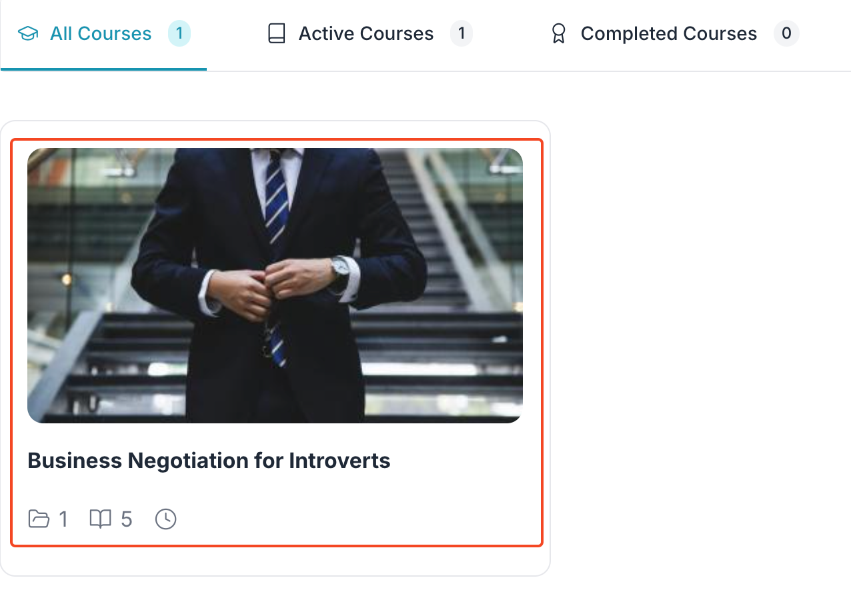Image resolution: width=851 pixels, height=616 pixels.
Task: Click the lesson count showing 5 lessons
Action: click(x=127, y=519)
